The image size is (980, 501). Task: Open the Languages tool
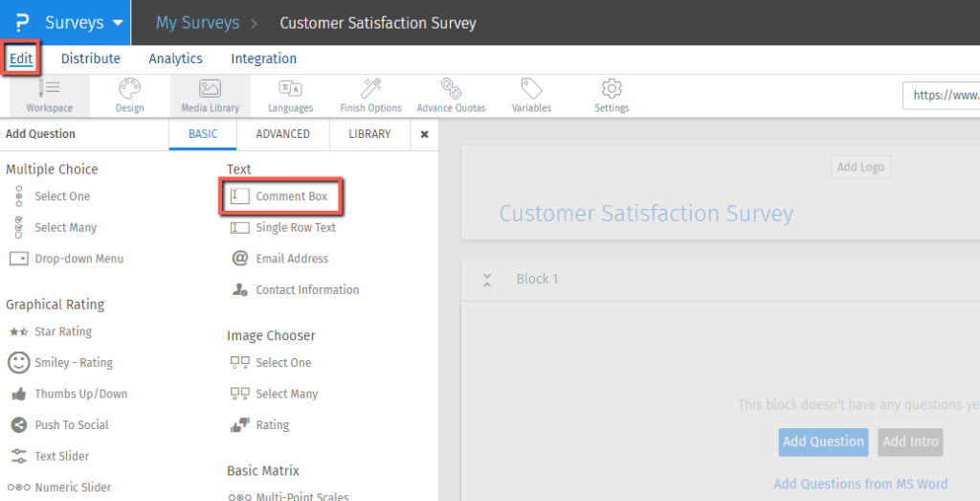290,95
